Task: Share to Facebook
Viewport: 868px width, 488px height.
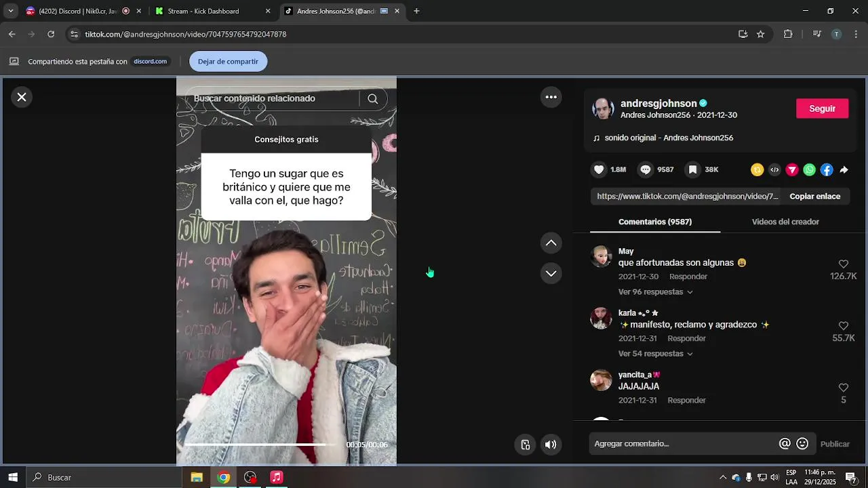Action: click(x=827, y=170)
